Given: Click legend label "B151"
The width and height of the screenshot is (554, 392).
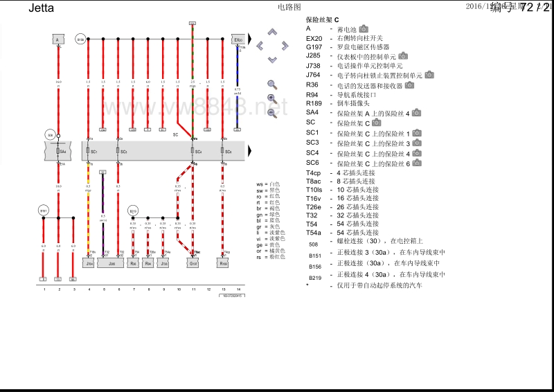Looking at the screenshot, I should tap(315, 256).
